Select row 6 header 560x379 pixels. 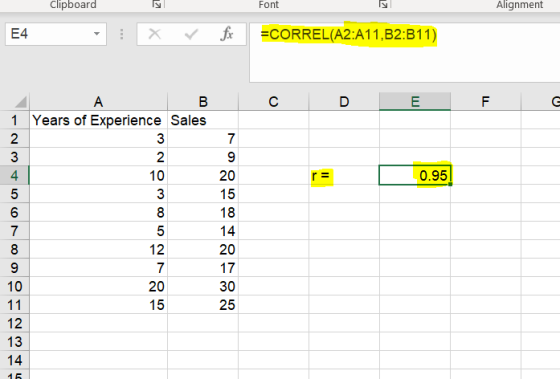coord(14,213)
